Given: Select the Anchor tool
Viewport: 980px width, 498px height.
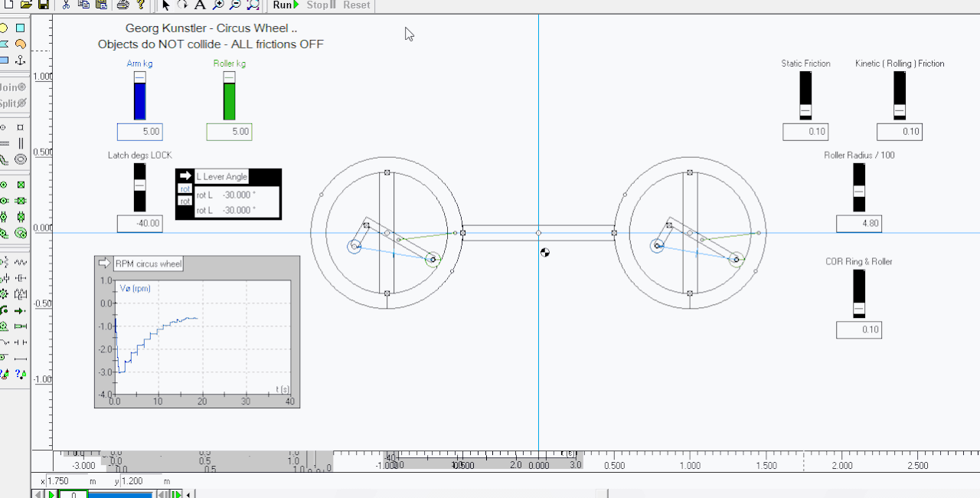Looking at the screenshot, I should tap(21, 60).
